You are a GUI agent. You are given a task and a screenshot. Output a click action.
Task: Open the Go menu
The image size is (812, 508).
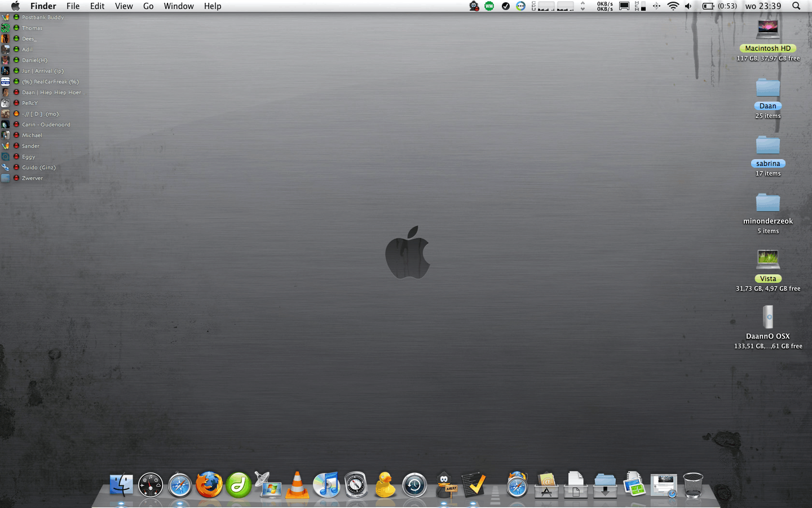point(148,6)
